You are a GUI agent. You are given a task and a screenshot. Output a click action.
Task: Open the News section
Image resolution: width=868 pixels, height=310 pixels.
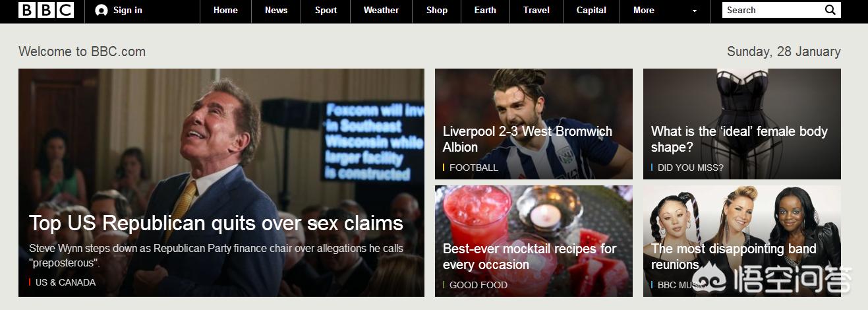tap(276, 11)
